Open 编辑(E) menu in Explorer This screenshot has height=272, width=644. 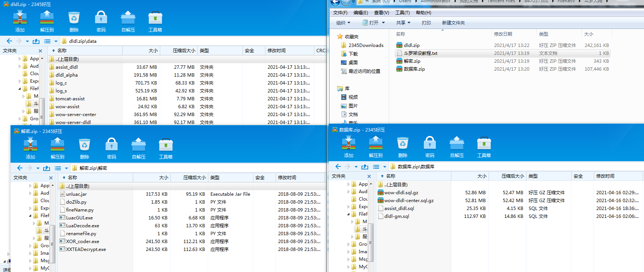coord(361,13)
